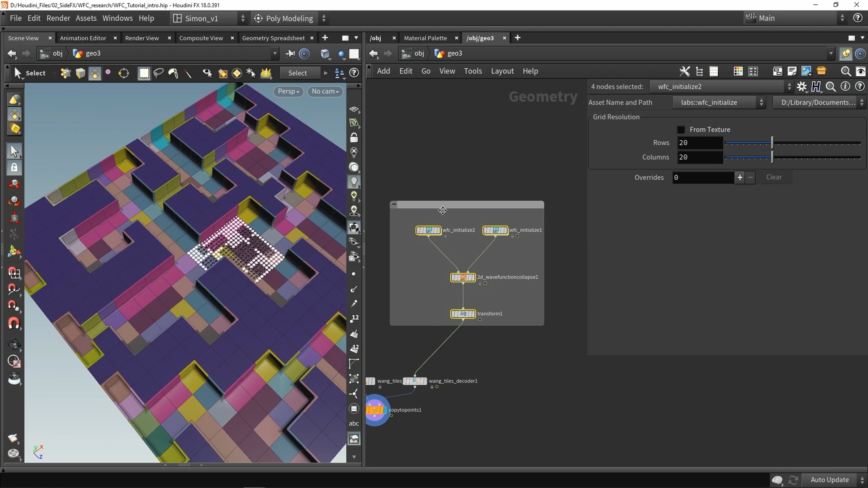Click the Columns value field

tap(700, 157)
